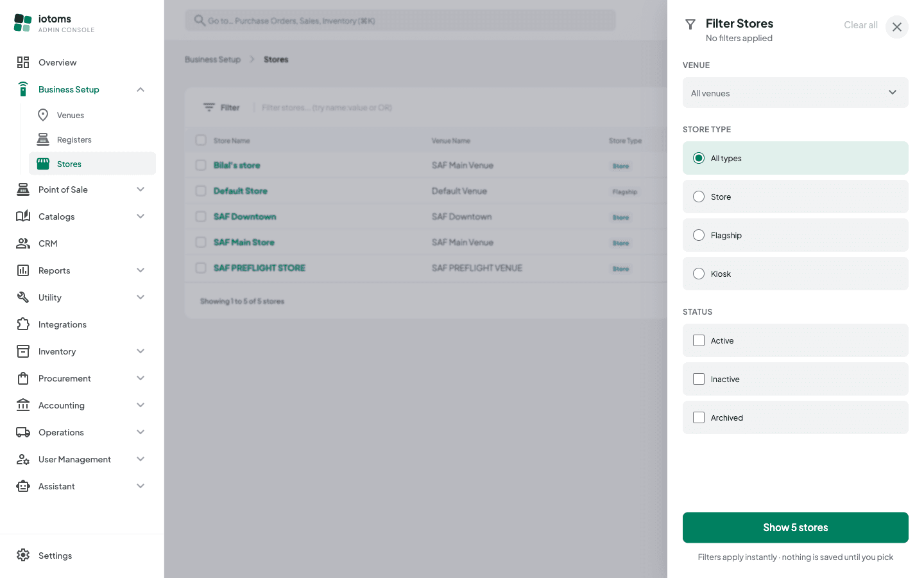Expand the Accounting chevron
The image size is (924, 578).
click(x=141, y=405)
